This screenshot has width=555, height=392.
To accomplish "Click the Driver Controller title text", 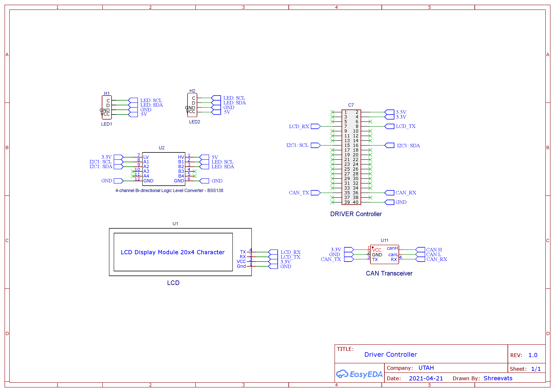I will coord(391,354).
